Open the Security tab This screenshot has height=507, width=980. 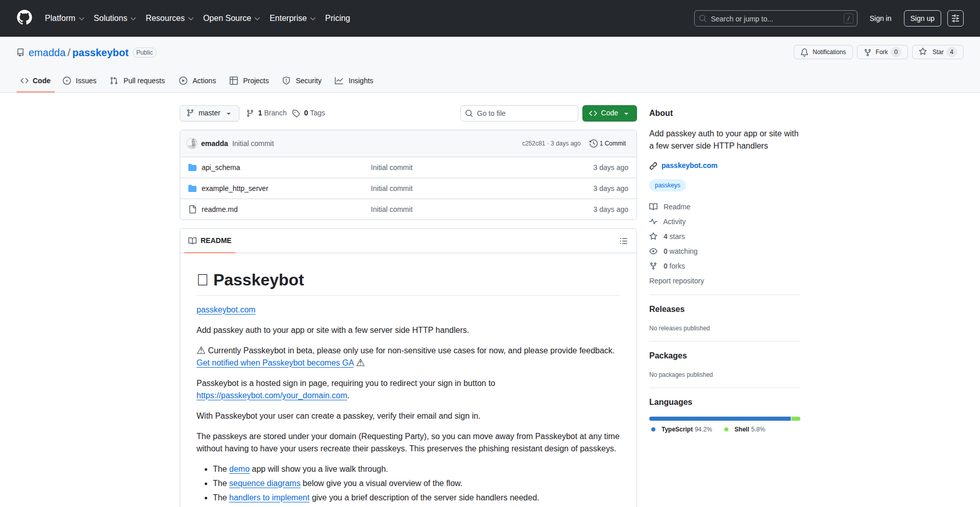(302, 81)
